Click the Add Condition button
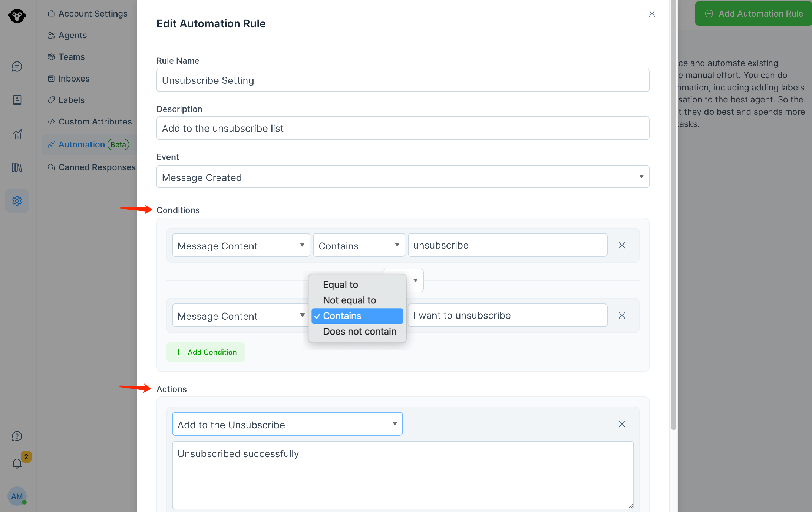Image resolution: width=812 pixels, height=512 pixels. click(x=206, y=352)
